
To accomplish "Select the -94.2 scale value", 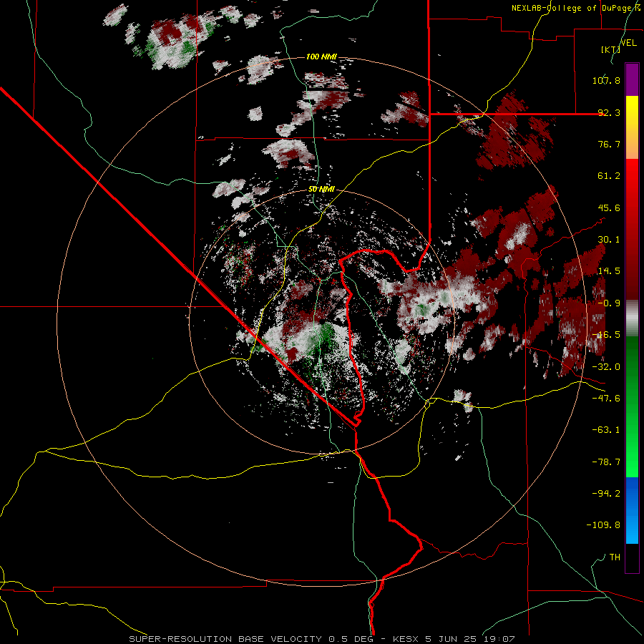I will click(x=606, y=494).
